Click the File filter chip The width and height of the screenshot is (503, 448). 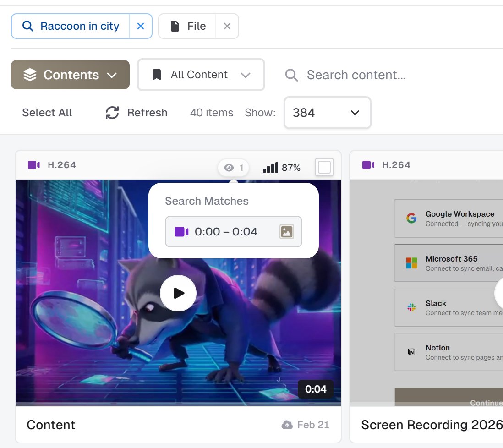point(187,26)
